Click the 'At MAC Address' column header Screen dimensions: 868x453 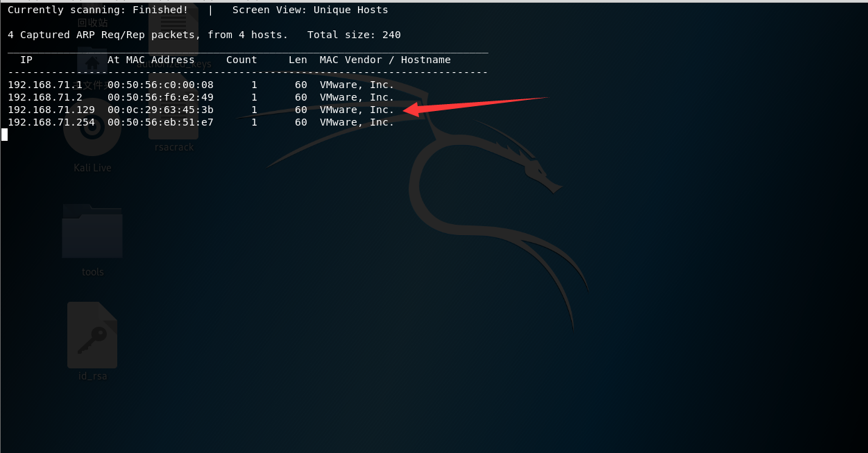[x=151, y=60]
